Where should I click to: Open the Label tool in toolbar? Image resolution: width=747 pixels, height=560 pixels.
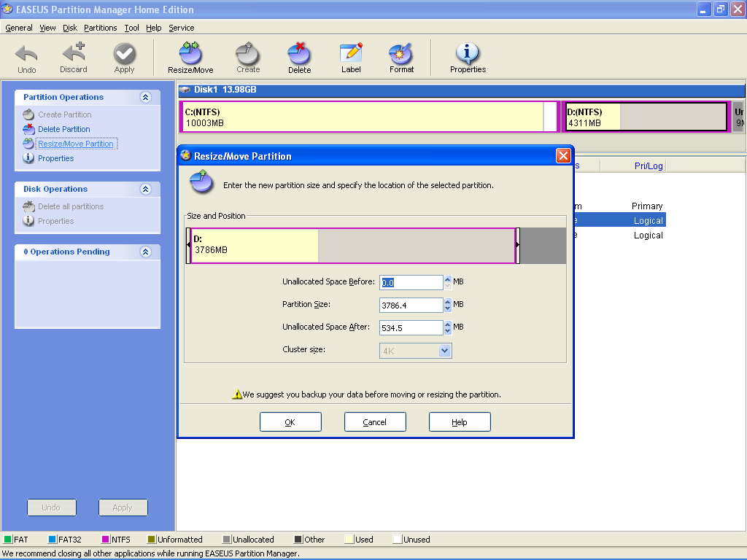pos(351,57)
